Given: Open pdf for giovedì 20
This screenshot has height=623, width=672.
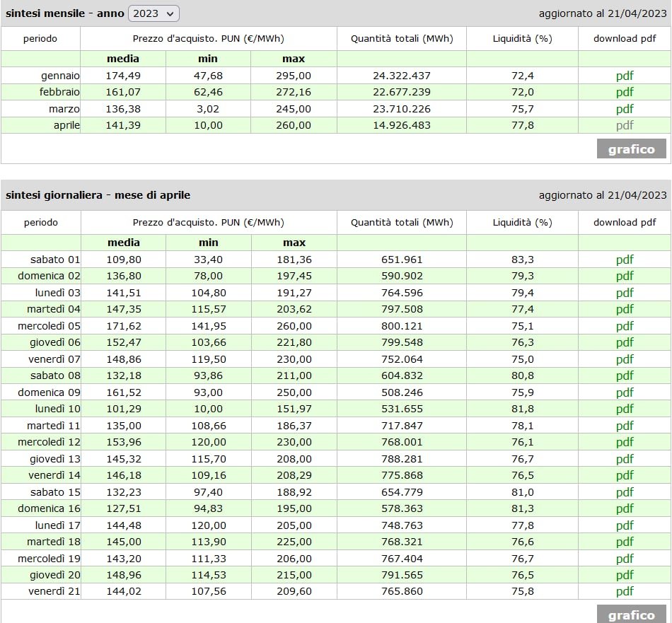Looking at the screenshot, I should click(x=625, y=575).
